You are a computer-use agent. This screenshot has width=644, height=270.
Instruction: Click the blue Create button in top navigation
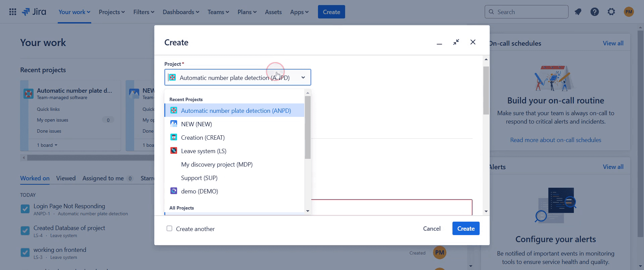point(331,12)
